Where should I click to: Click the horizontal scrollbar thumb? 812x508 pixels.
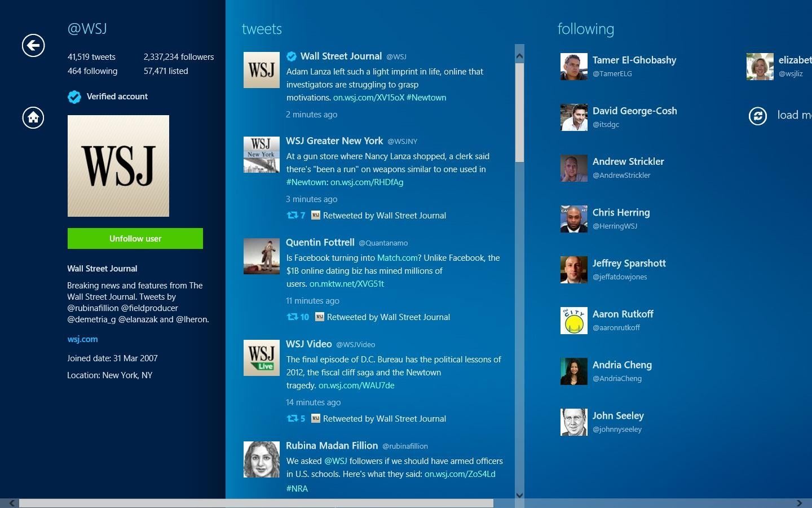coord(257,503)
